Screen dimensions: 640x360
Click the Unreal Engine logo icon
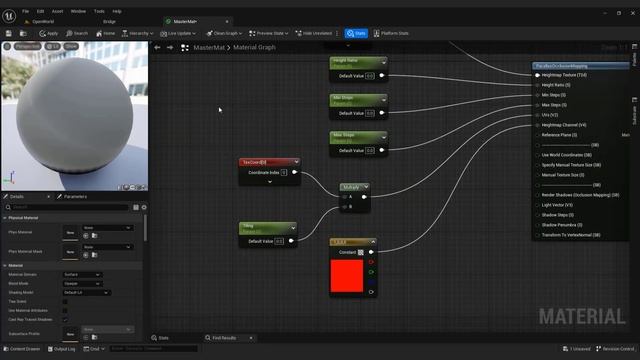9,16
